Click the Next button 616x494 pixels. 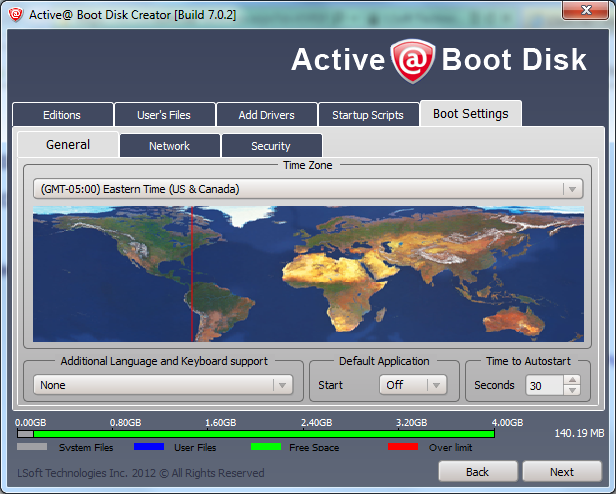pos(562,471)
